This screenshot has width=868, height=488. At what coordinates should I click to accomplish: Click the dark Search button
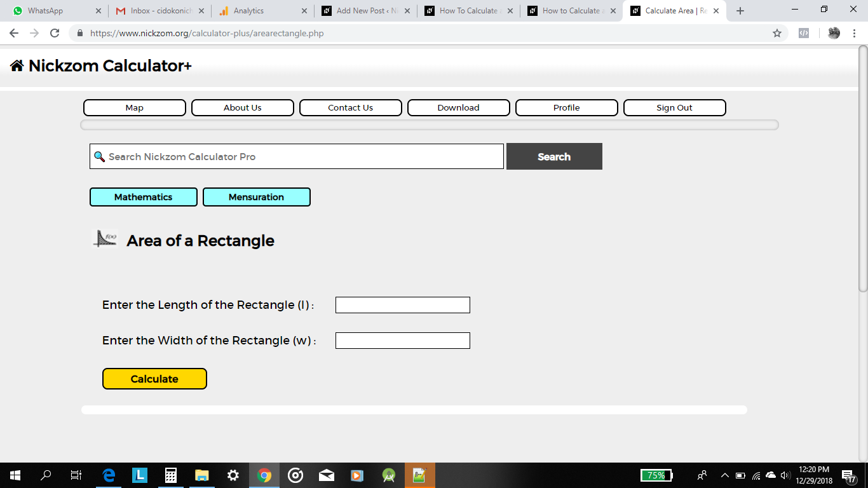(554, 156)
